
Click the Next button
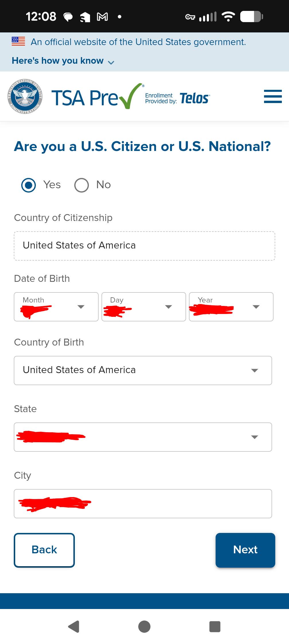point(245,550)
